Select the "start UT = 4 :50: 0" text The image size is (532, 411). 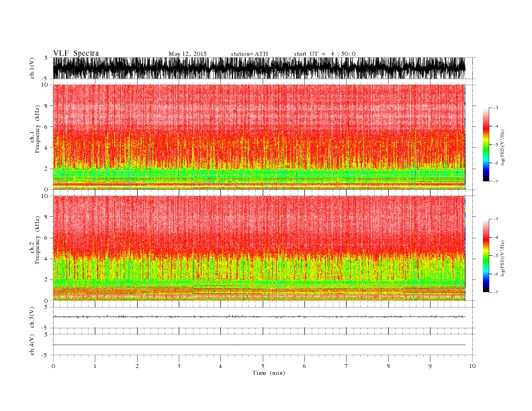[x=324, y=54]
